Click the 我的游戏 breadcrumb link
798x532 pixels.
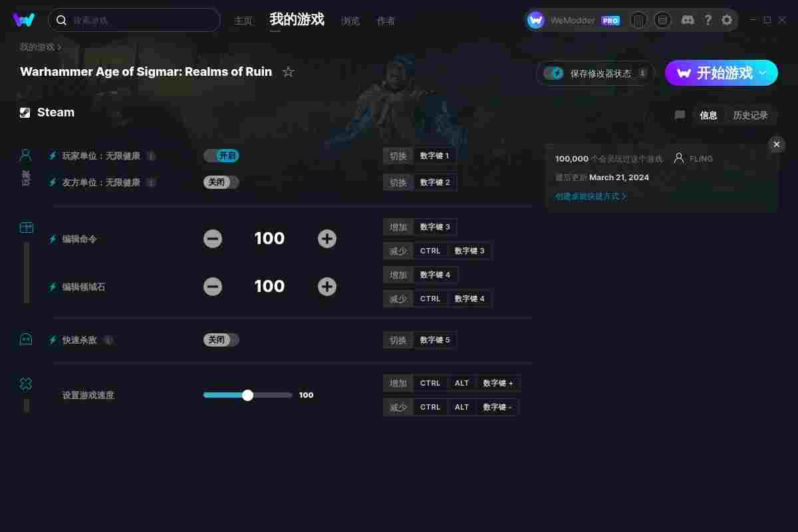tap(37, 47)
